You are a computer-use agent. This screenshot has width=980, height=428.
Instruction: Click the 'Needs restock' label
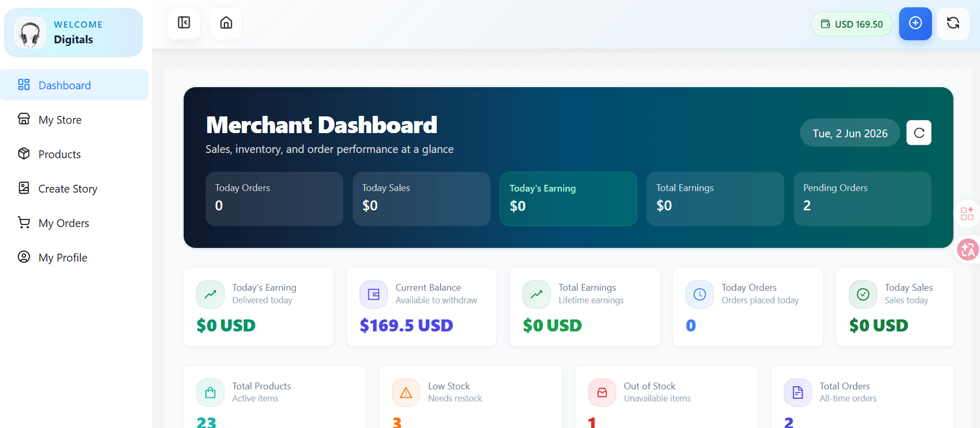pyautogui.click(x=455, y=398)
